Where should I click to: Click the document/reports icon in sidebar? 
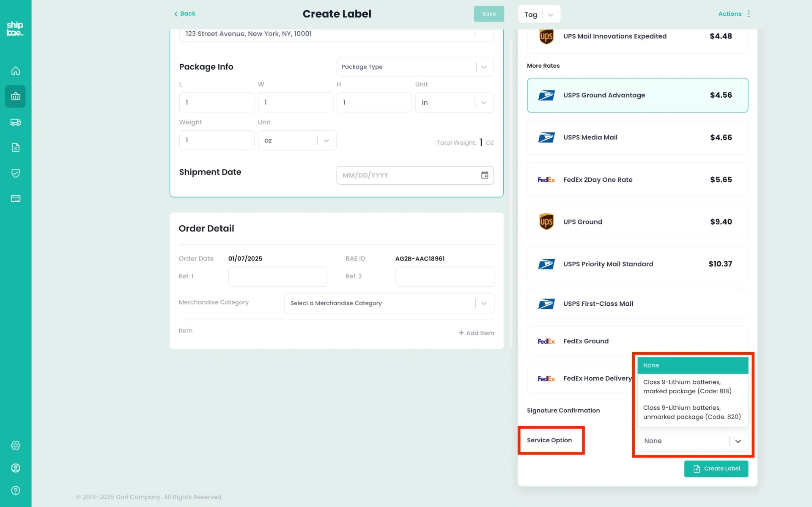(x=16, y=148)
